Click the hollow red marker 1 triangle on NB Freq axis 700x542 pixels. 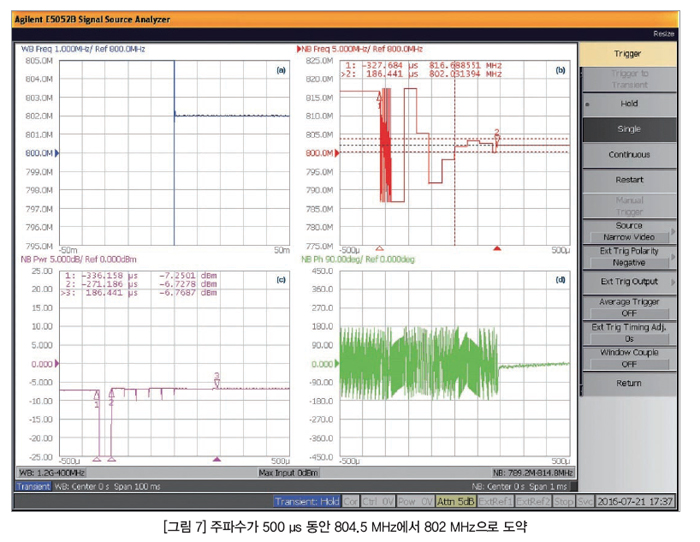pos(379,249)
